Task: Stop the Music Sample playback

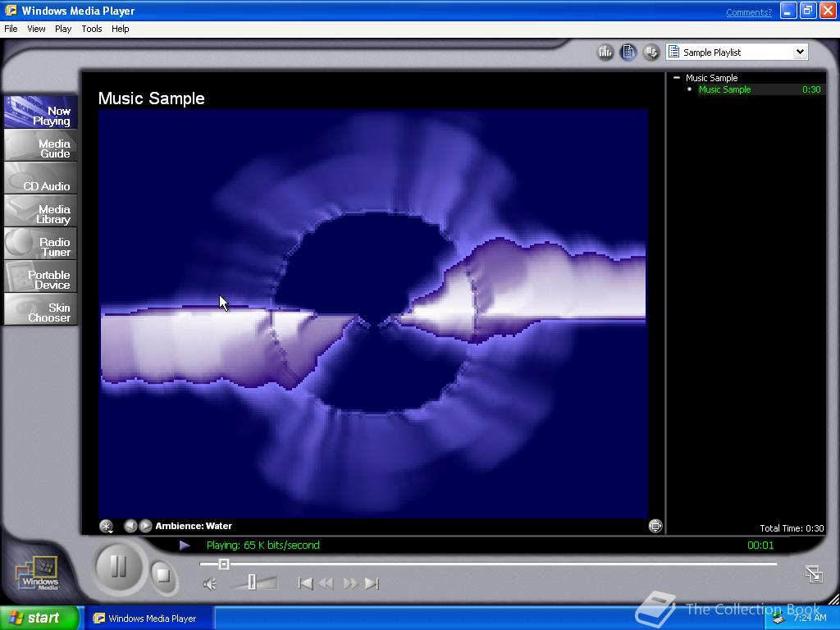Action: [x=162, y=575]
